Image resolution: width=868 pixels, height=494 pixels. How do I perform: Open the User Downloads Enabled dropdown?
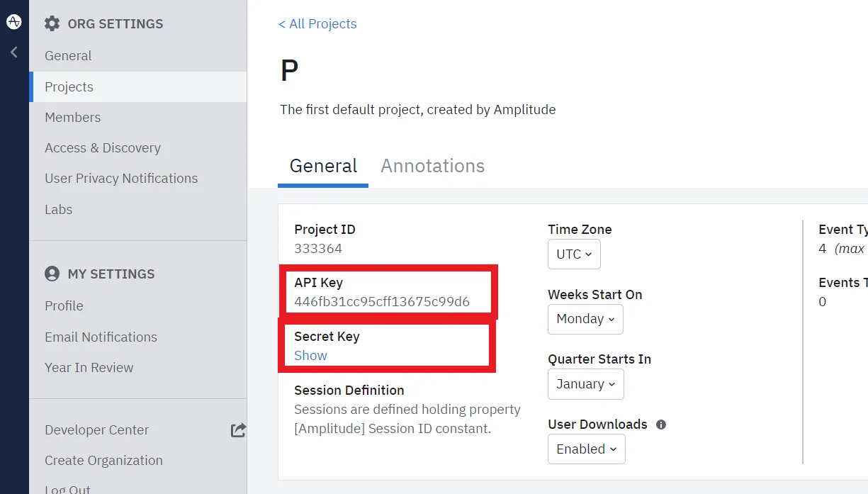click(586, 449)
